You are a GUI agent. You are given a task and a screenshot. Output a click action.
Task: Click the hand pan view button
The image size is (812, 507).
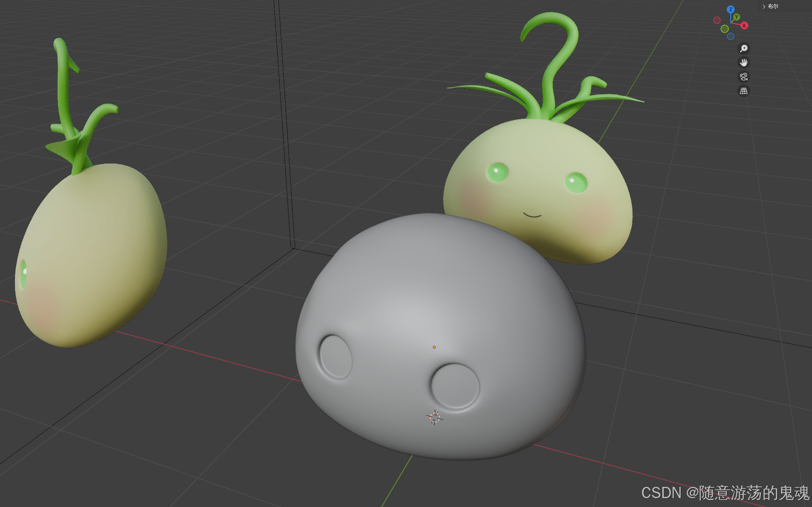tap(744, 63)
